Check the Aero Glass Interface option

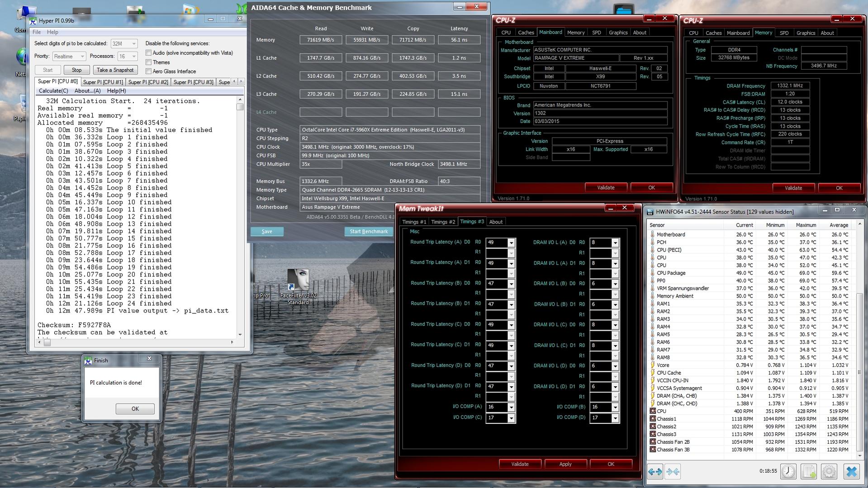pos(148,71)
